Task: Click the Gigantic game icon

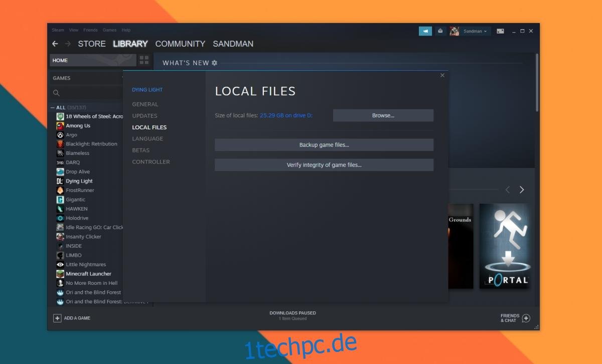Action: [x=60, y=200]
